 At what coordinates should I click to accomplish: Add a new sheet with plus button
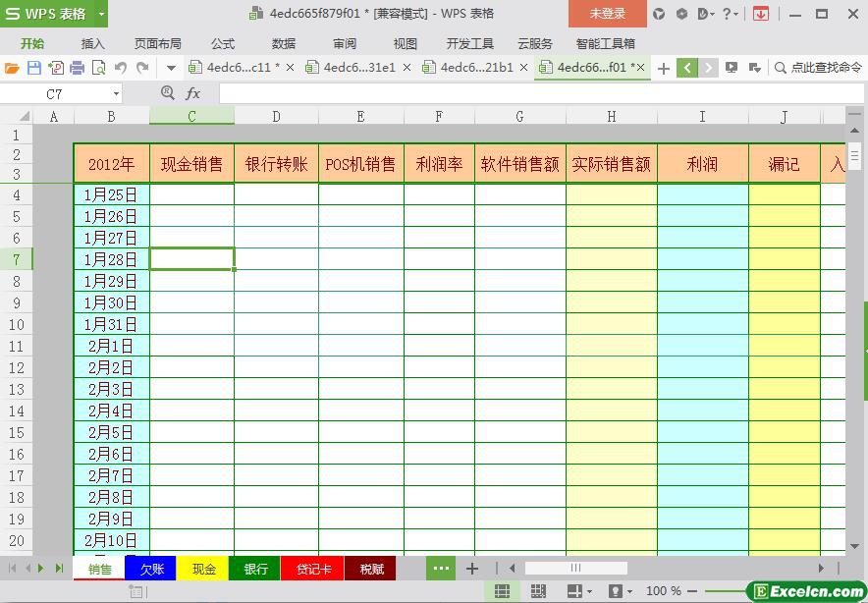point(472,569)
